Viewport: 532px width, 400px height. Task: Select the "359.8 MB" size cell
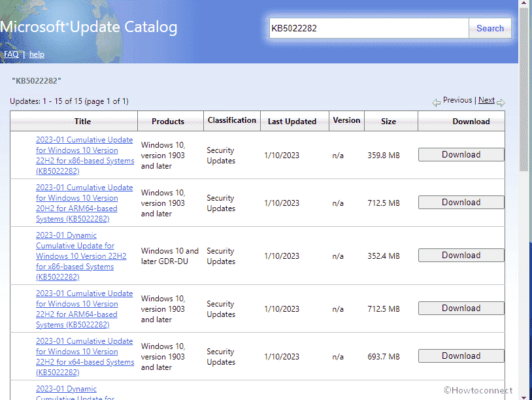[x=384, y=155]
